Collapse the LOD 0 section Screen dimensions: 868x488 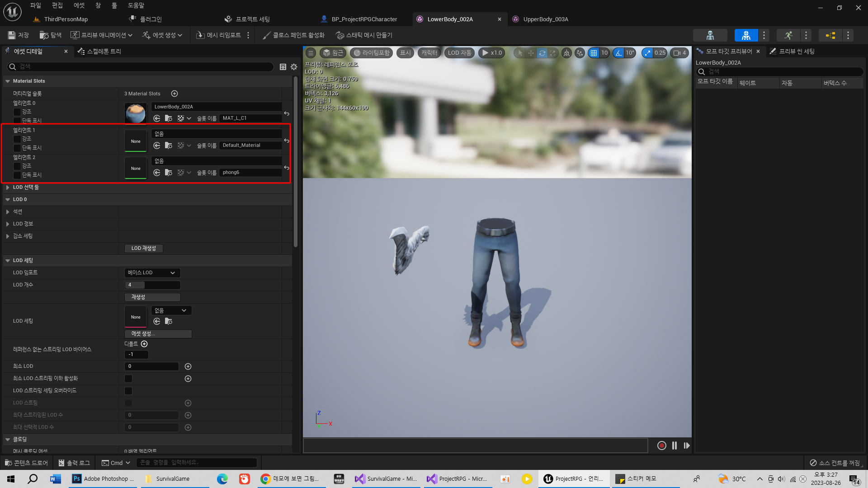pyautogui.click(x=8, y=199)
